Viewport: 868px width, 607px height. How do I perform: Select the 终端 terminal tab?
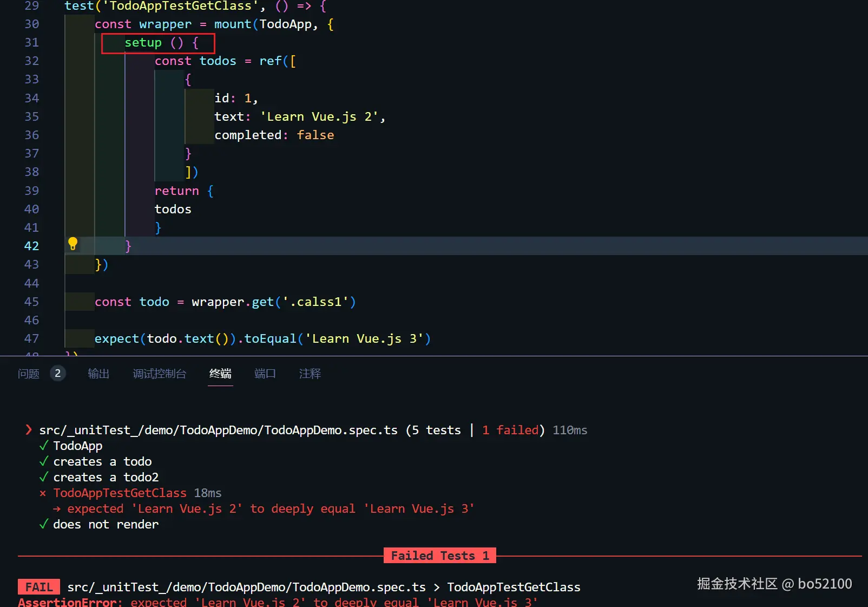(x=220, y=374)
